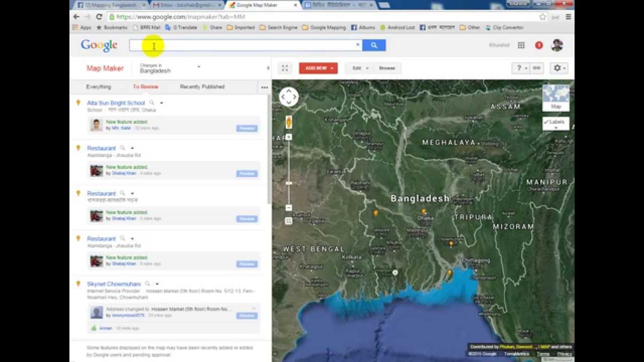This screenshot has width=644, height=362.
Task: Clear the search box with the X
Action: click(358, 45)
